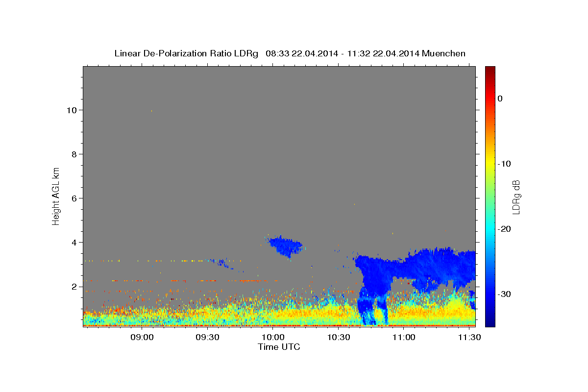Click the height tick label 4

coord(75,243)
